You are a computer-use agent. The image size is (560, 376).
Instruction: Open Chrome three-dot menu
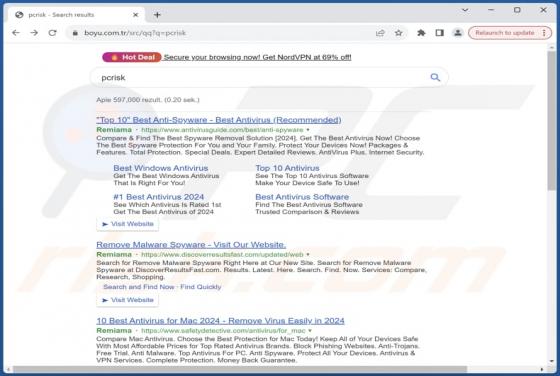544,33
